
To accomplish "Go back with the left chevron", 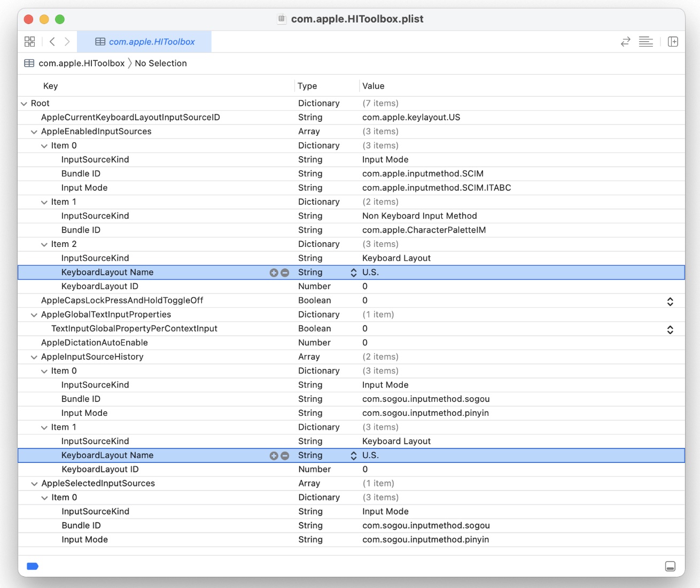I will tap(52, 42).
